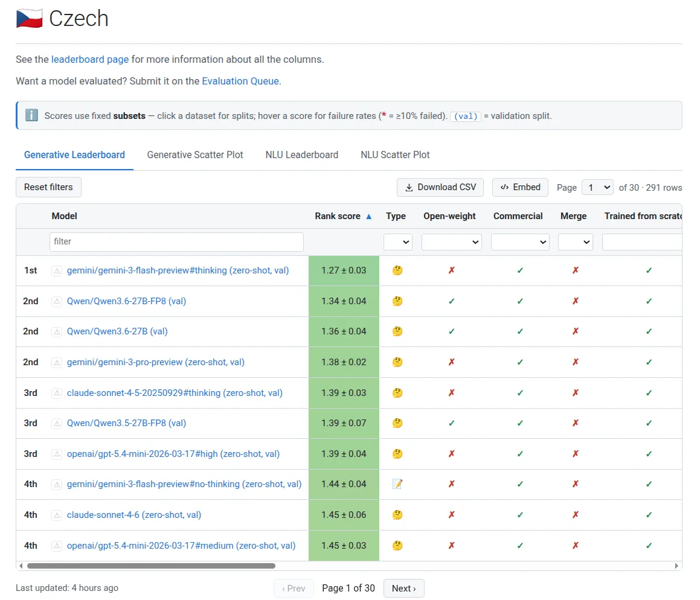Sort by the Open-weight column header
Screen dimensions: 700x600
[x=449, y=216]
